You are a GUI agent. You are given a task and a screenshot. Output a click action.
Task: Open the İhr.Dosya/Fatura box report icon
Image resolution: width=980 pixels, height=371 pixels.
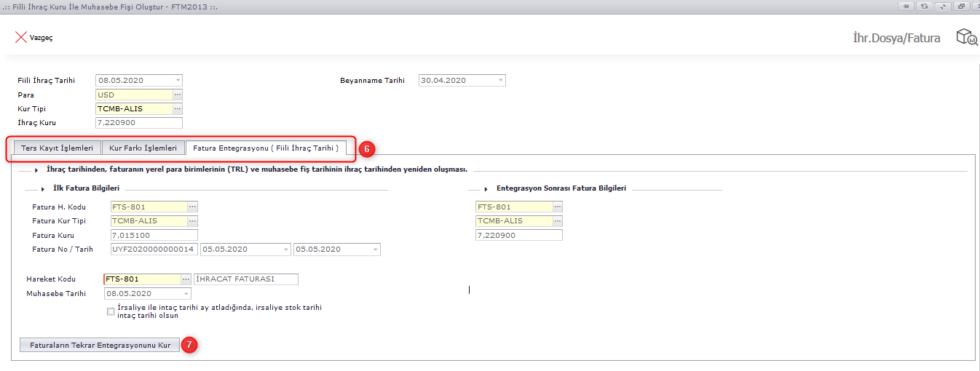click(966, 38)
